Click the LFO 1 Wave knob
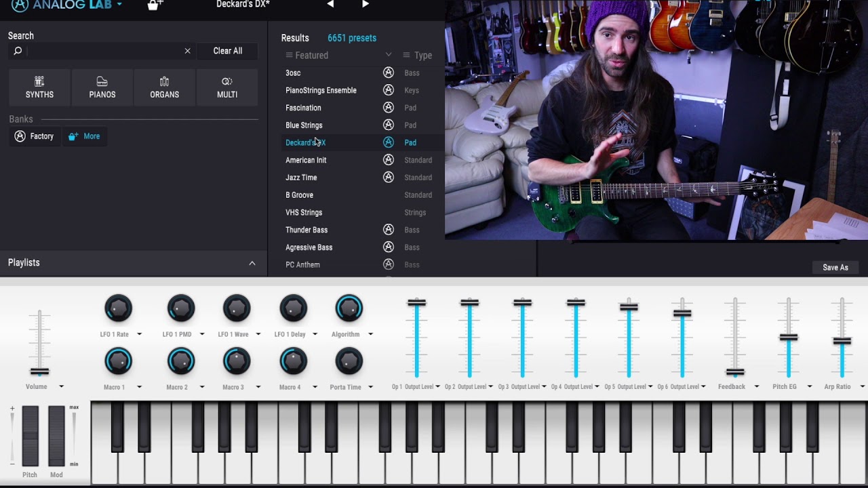868x488 pixels. coord(237,308)
